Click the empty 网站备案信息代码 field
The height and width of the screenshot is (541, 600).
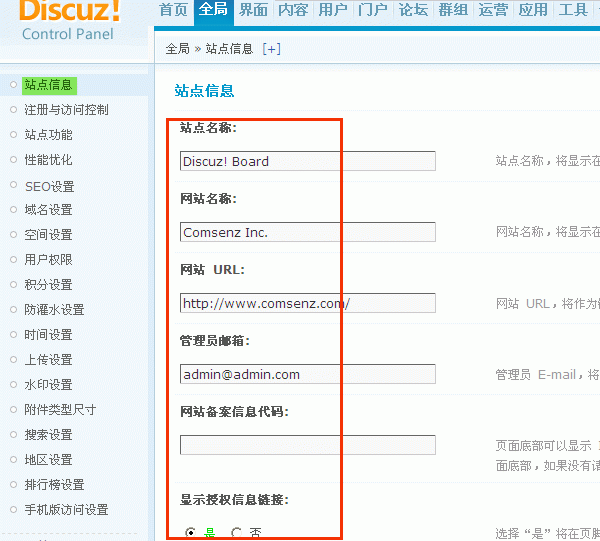pyautogui.click(x=307, y=445)
